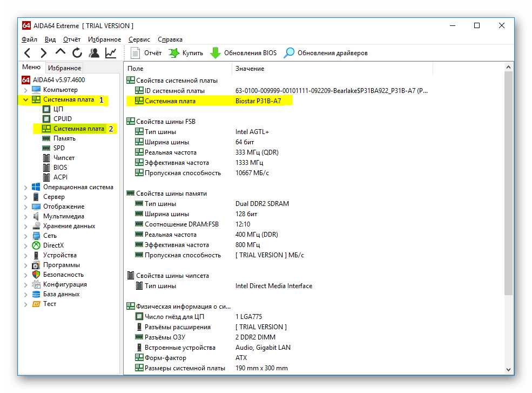Viewport: 532px width, 393px height.
Task: Click the Безопасность shield icon
Action: pyautogui.click(x=36, y=275)
